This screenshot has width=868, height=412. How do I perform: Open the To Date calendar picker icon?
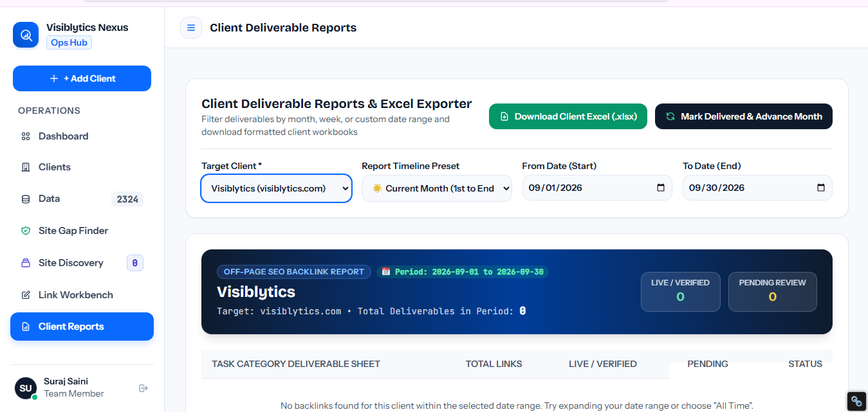pos(821,188)
